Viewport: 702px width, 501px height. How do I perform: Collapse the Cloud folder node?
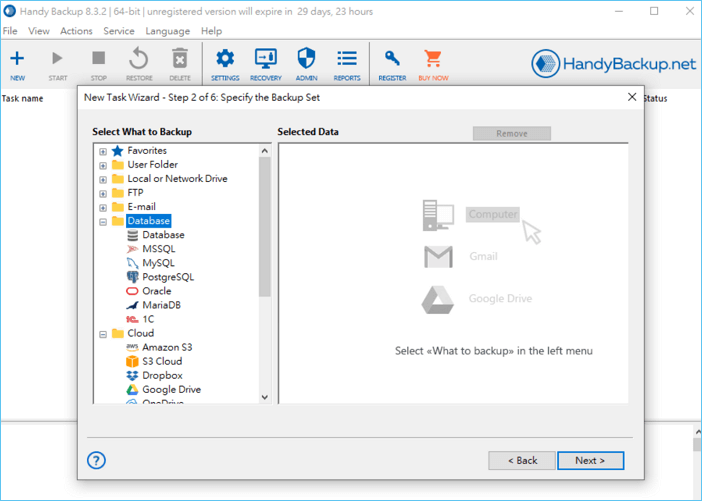(103, 334)
